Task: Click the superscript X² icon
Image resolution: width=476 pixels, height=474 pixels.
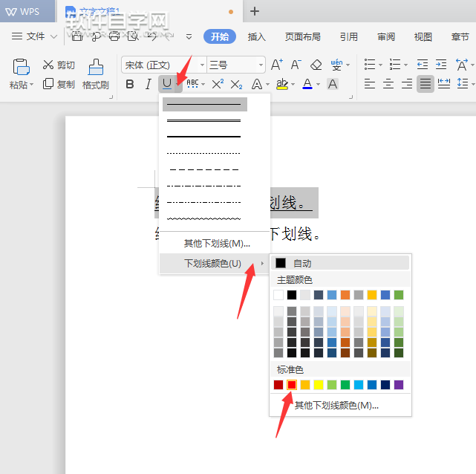Action: coord(218,84)
